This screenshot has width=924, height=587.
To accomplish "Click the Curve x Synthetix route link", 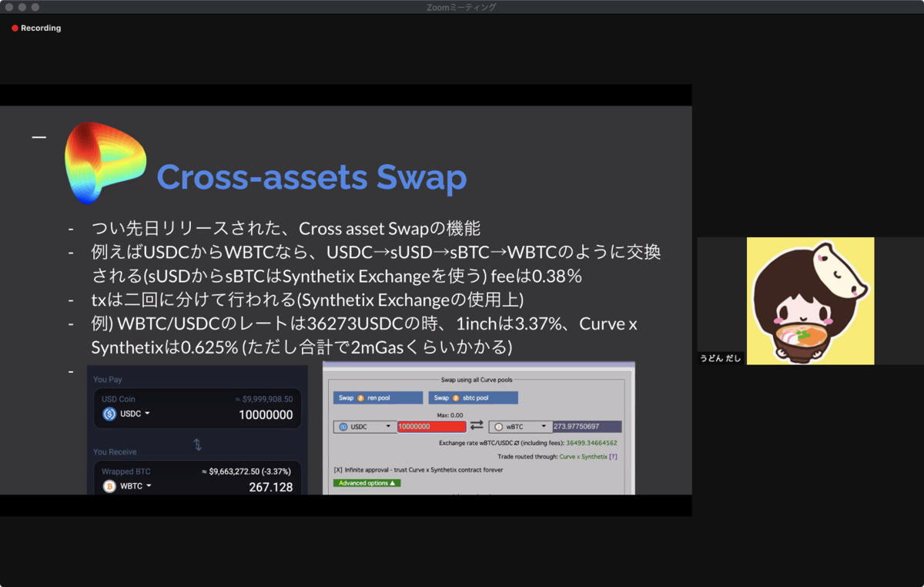I will coord(583,457).
